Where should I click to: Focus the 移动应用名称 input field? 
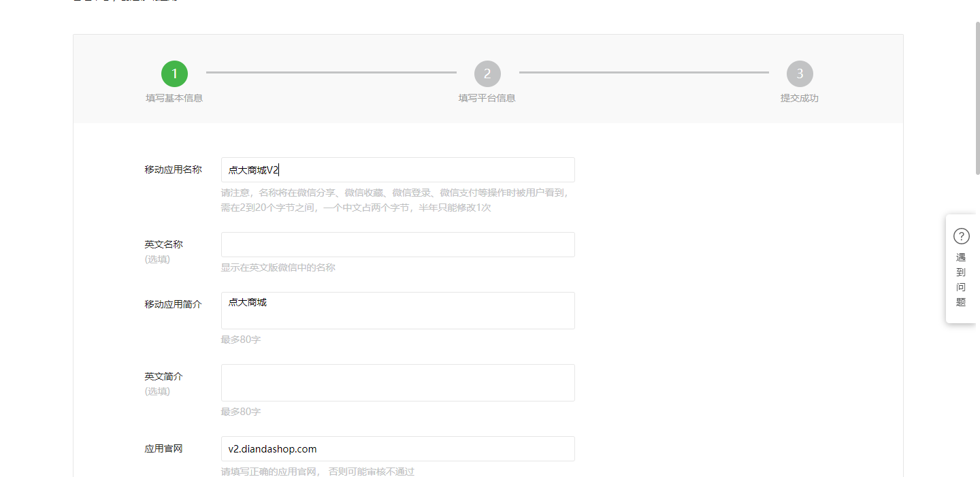click(x=397, y=170)
